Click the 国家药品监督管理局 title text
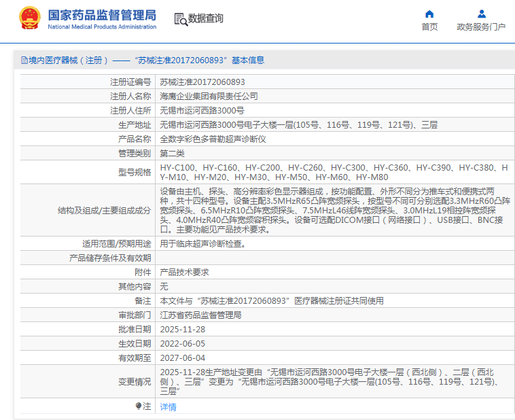515x420 pixels. coord(102,14)
